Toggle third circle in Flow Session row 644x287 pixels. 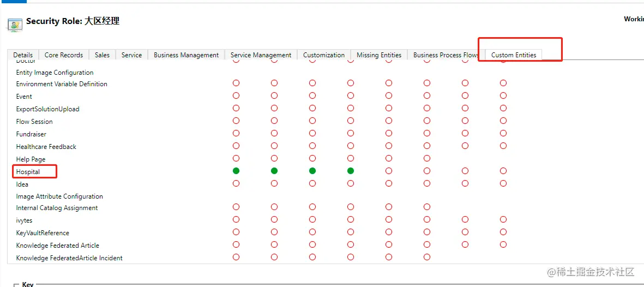(x=312, y=121)
